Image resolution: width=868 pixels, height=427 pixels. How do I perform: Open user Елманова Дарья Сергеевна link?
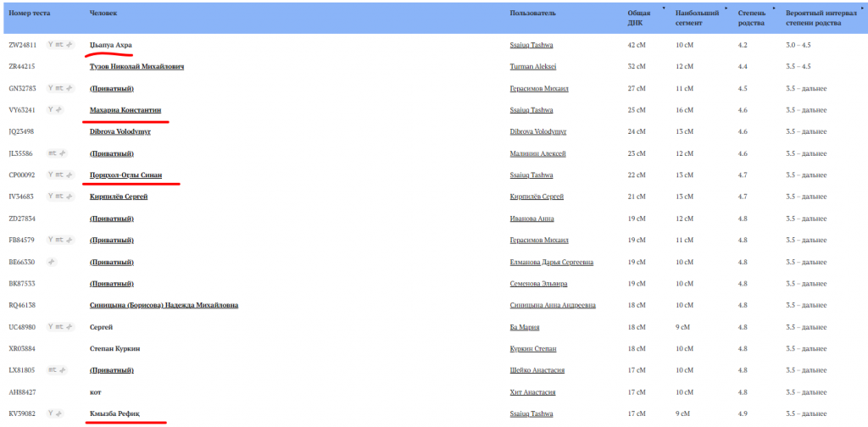coord(552,262)
